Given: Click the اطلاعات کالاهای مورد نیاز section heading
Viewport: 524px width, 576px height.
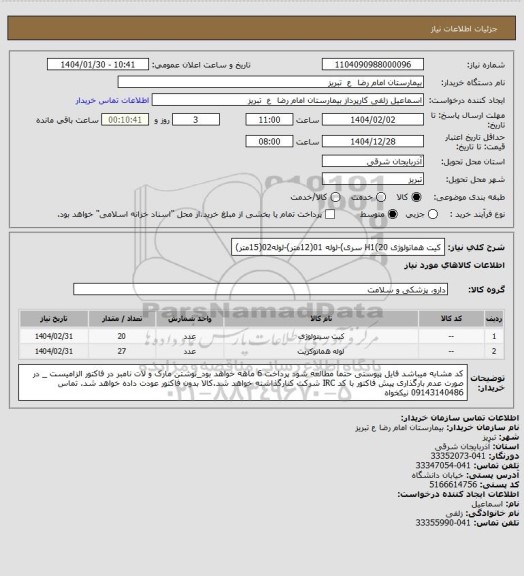Looking at the screenshot, I should coord(454,265).
